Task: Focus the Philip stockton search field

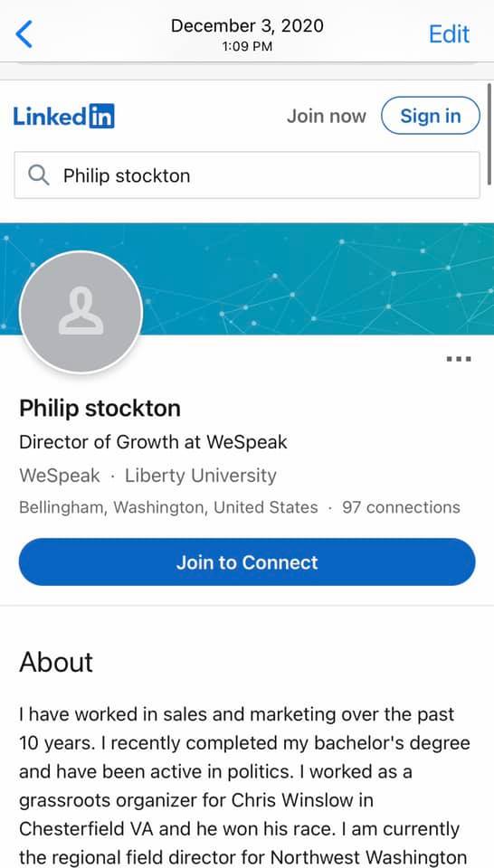Action: tap(247, 175)
